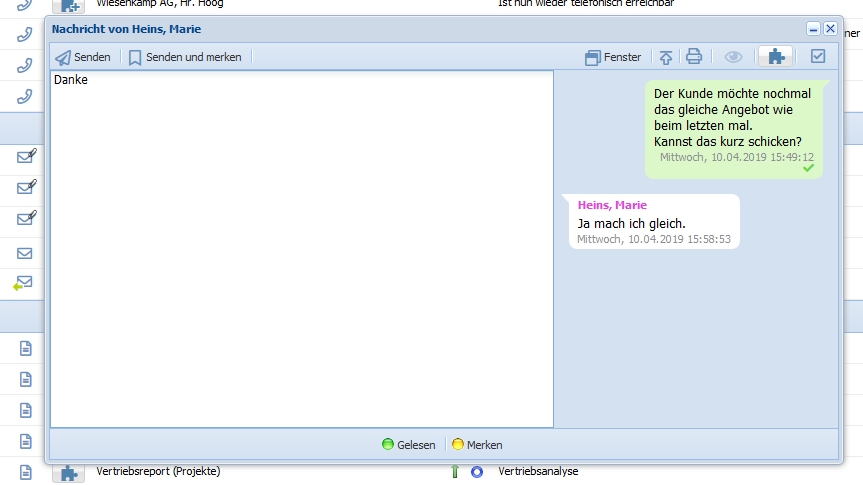Mark message as Gelesen

click(x=408, y=445)
